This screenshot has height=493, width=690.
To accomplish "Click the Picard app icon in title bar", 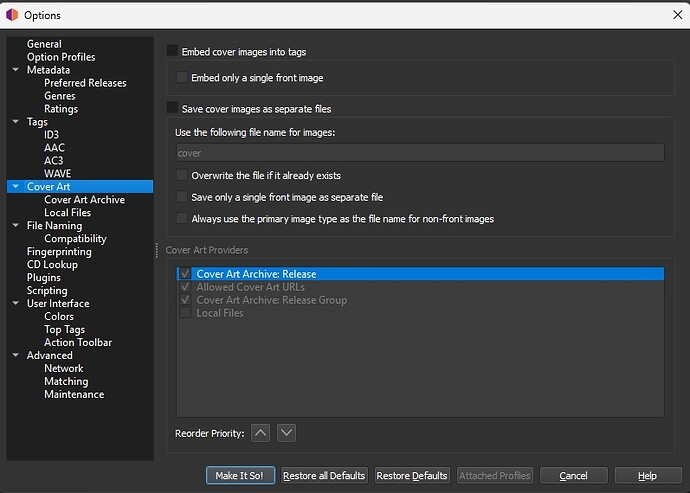I will pos(12,15).
